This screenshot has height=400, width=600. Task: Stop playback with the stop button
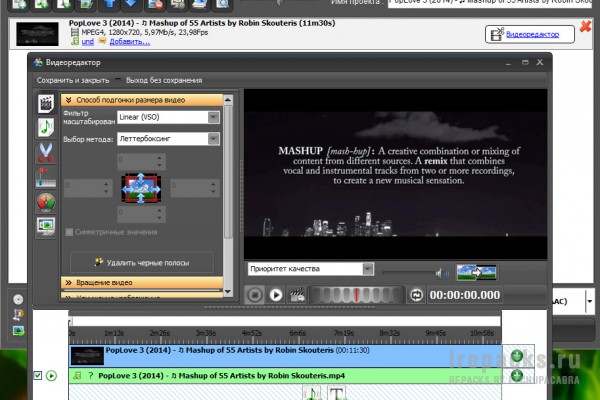[254, 295]
